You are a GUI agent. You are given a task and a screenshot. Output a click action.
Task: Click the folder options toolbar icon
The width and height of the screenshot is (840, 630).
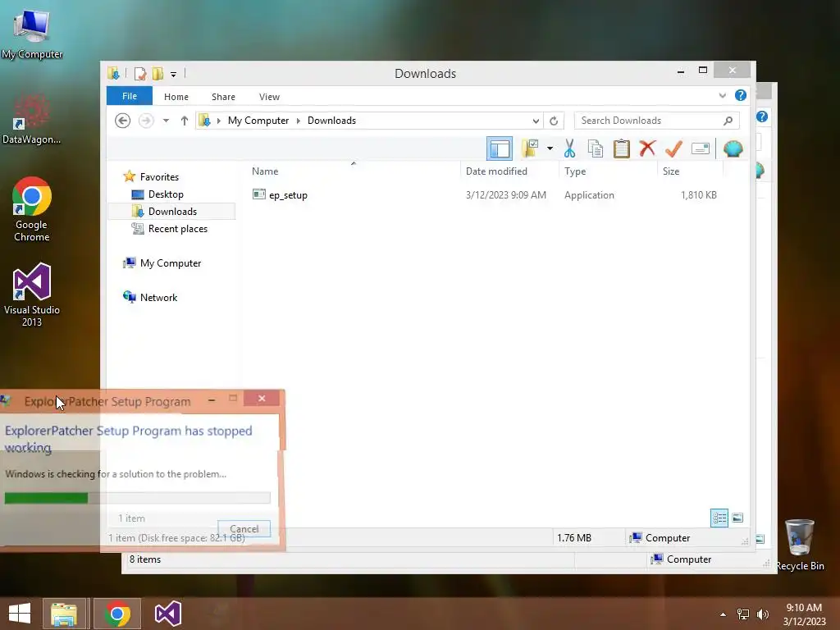(x=530, y=148)
